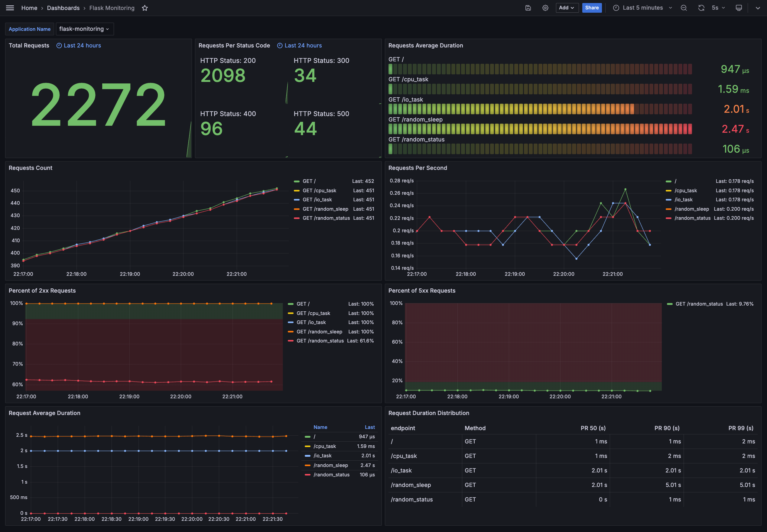Open the 5s refresh interval dropdown
Screen dimensions: 767x532
(x=718, y=8)
